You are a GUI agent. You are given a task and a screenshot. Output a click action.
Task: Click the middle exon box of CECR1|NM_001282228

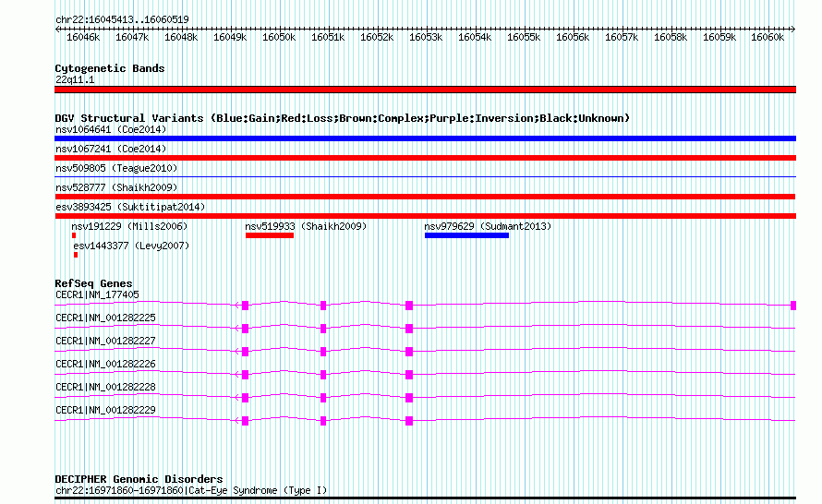tap(323, 398)
